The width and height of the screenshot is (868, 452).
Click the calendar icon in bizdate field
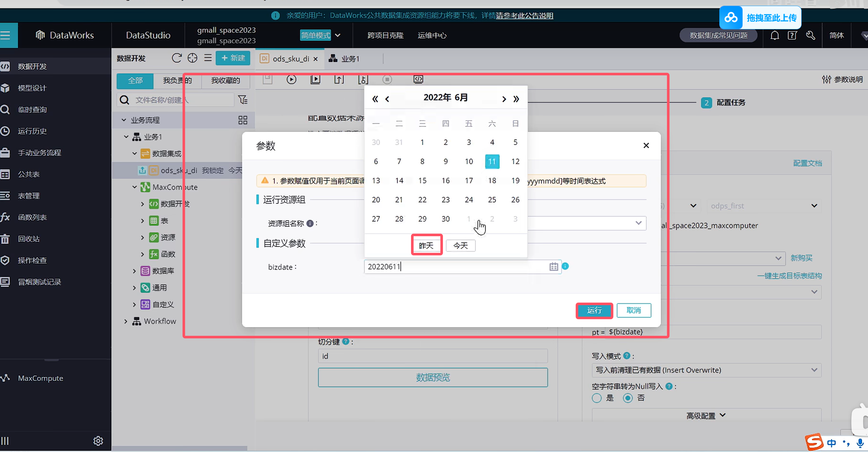point(554,267)
